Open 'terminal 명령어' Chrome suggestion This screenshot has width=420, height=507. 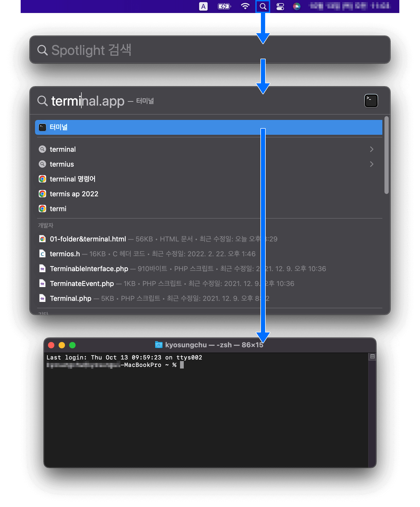point(208,179)
